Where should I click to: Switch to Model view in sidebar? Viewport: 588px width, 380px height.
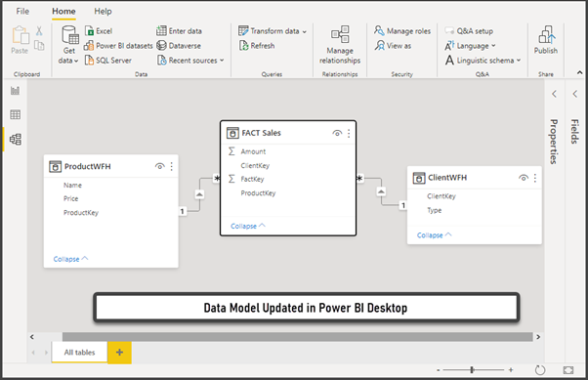coord(16,139)
